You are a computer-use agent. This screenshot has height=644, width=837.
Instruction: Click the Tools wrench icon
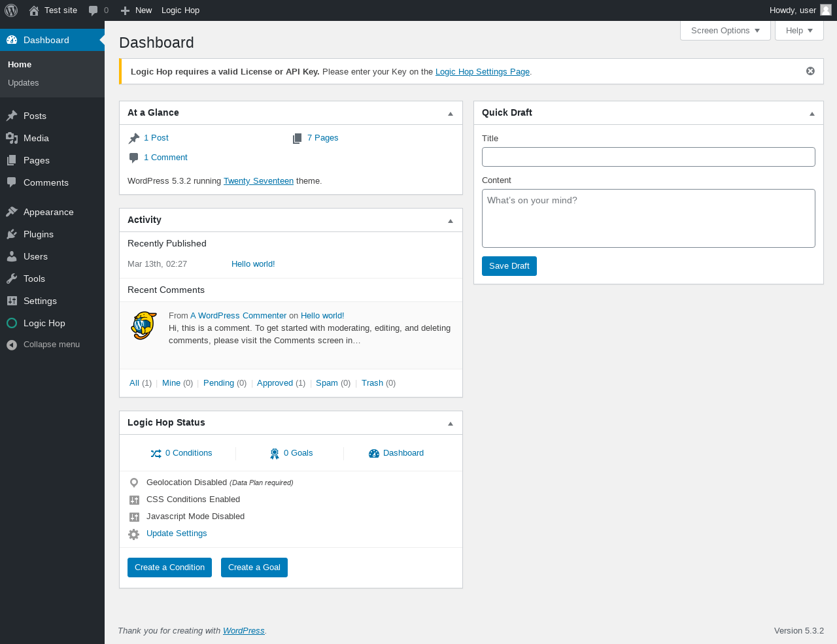point(12,279)
